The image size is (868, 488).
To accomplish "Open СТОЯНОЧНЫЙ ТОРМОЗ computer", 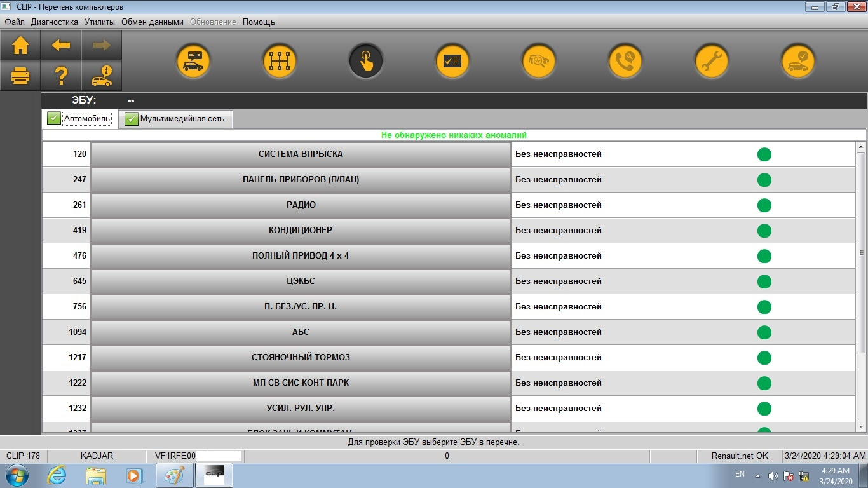I will [301, 358].
